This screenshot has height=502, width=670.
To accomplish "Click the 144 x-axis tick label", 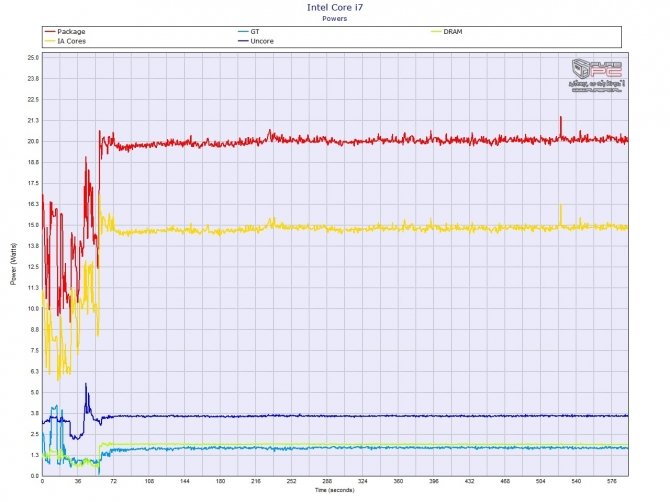I will pos(185,481).
